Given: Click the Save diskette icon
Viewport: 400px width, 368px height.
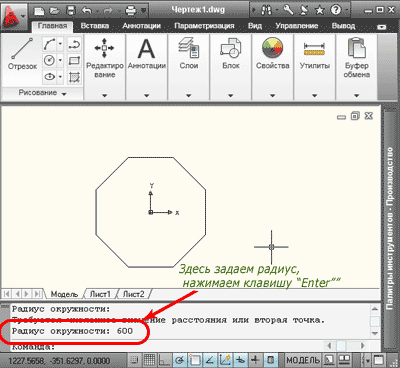Looking at the screenshot, I should coord(71,11).
